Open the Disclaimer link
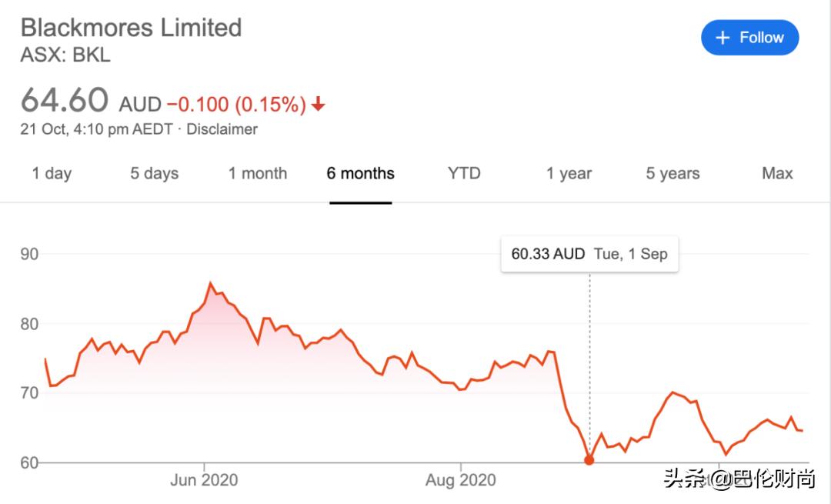831x504 pixels. pyautogui.click(x=222, y=129)
